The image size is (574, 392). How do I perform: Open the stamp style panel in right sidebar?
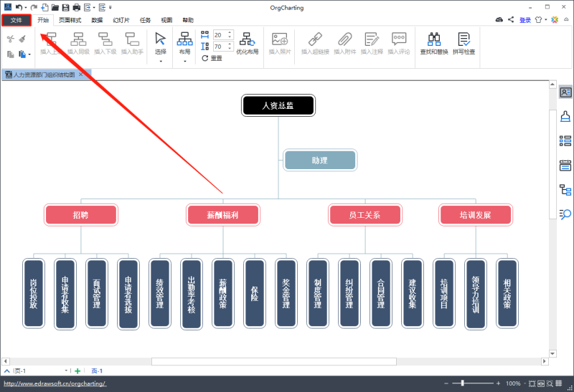[x=565, y=117]
